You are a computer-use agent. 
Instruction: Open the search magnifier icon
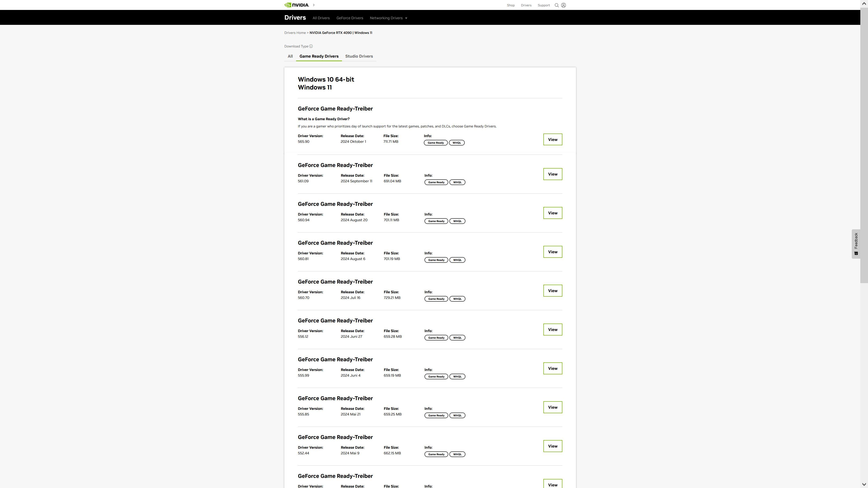[557, 5]
